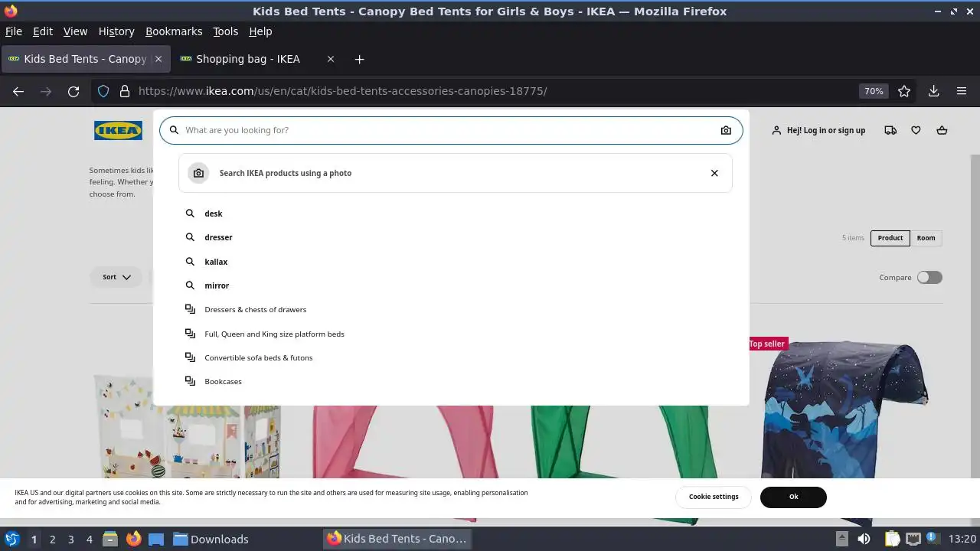Open the camera photo search icon

(x=726, y=130)
